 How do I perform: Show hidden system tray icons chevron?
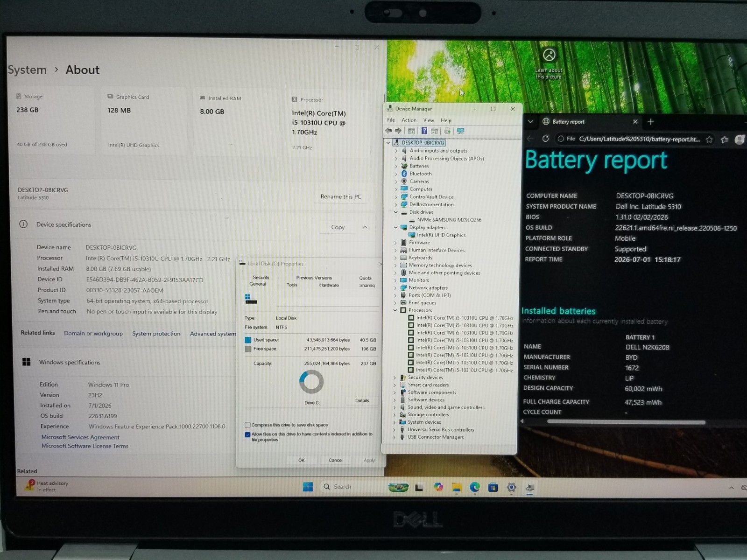coord(731,488)
